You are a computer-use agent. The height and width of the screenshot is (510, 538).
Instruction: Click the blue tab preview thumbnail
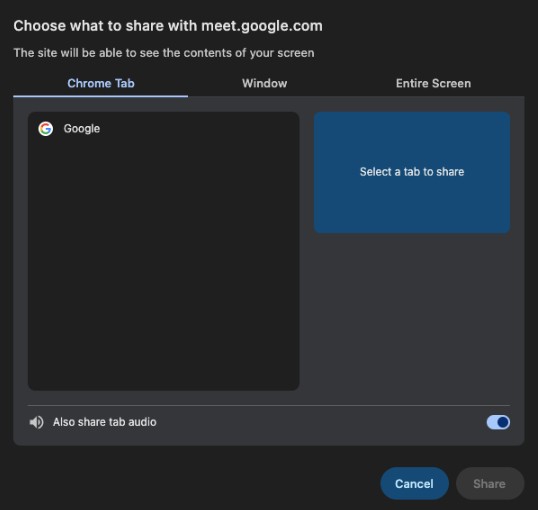pos(412,173)
